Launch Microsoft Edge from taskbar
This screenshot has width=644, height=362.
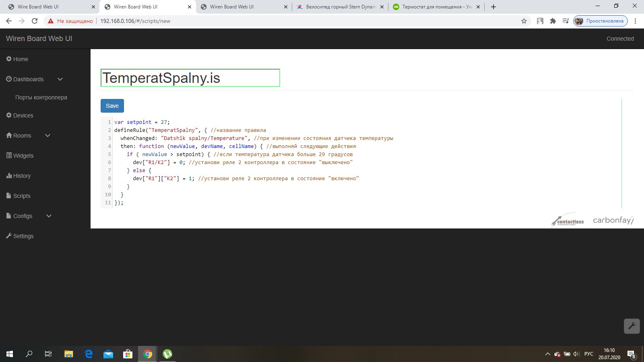click(89, 354)
